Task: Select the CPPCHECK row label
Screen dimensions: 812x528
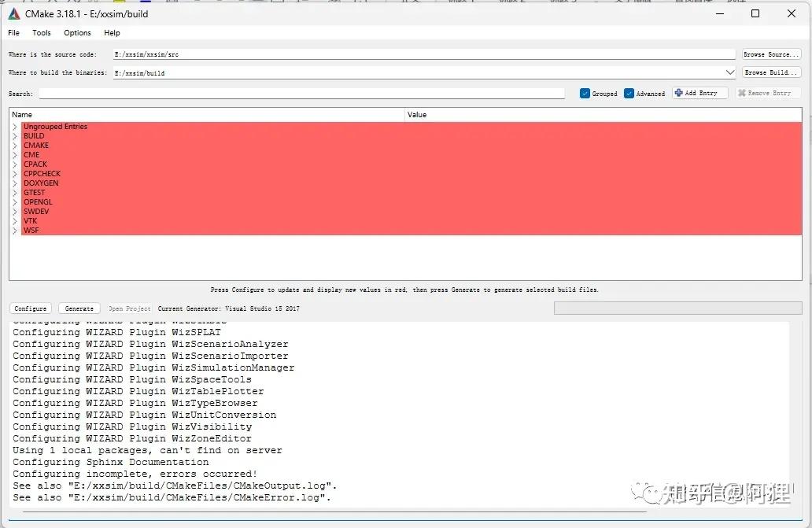Action: (x=42, y=173)
